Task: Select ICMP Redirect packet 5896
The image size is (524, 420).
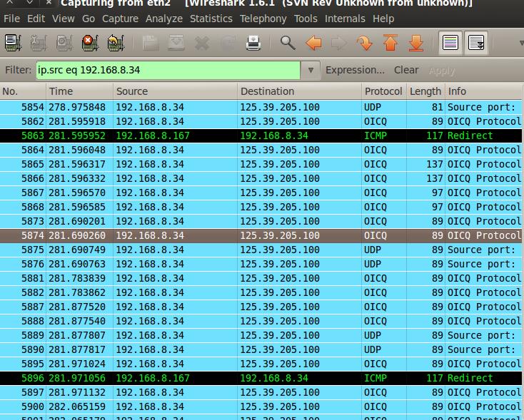Action: pos(261,378)
